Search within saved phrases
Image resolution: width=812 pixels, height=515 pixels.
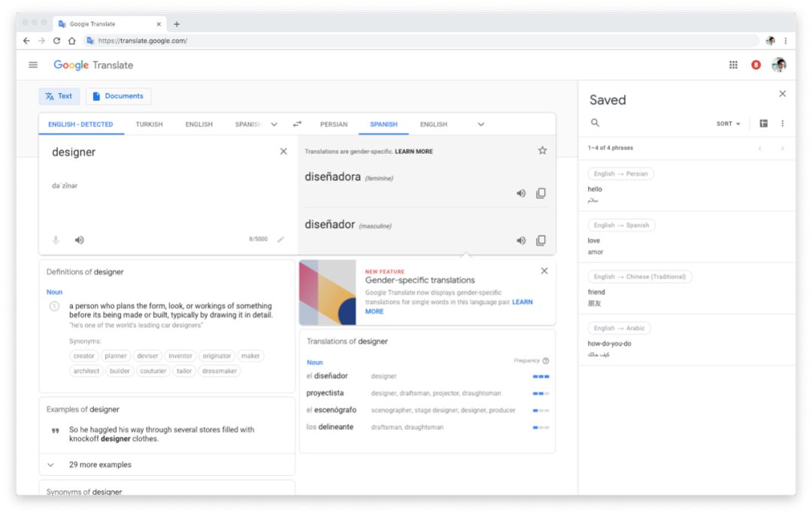[595, 123]
